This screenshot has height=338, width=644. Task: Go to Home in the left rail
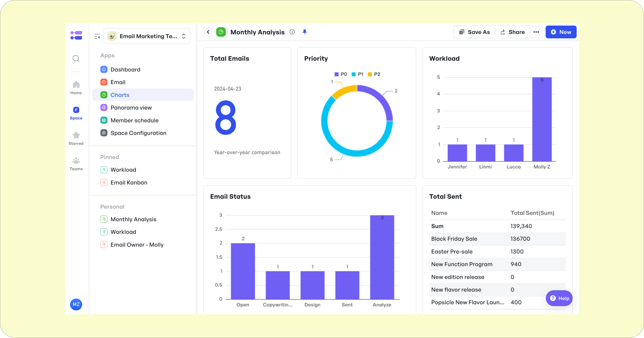76,88
